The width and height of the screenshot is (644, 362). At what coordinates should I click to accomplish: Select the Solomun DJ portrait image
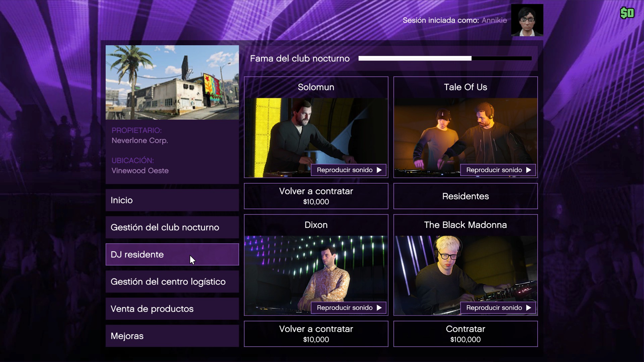coord(316,138)
